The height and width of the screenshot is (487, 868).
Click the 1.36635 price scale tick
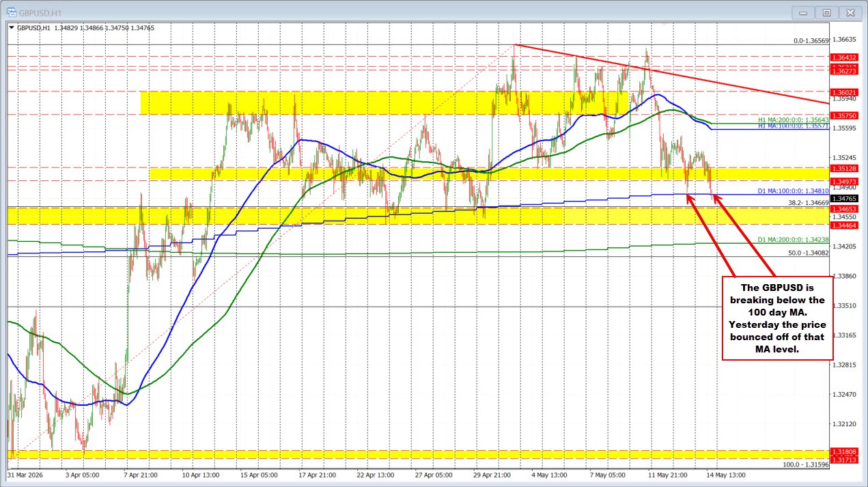point(844,39)
